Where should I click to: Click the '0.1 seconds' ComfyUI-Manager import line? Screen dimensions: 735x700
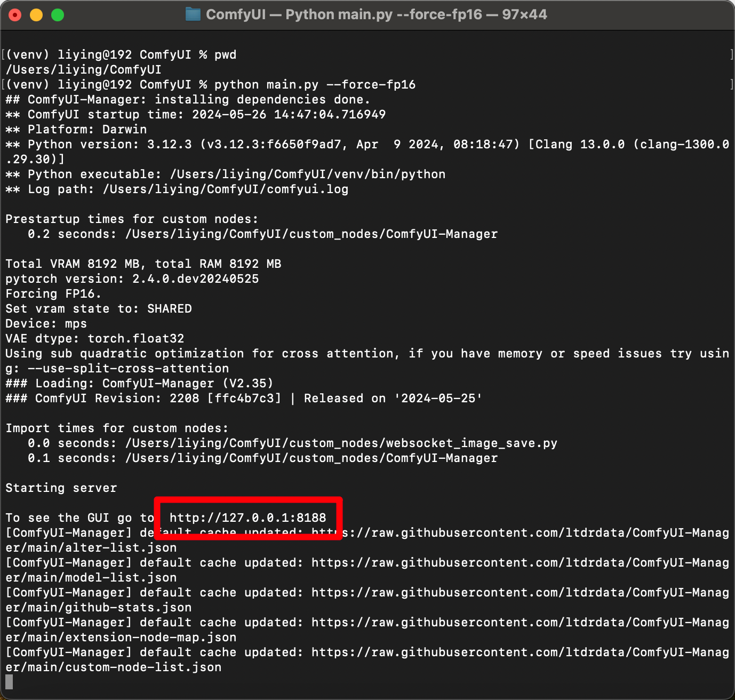click(x=262, y=458)
